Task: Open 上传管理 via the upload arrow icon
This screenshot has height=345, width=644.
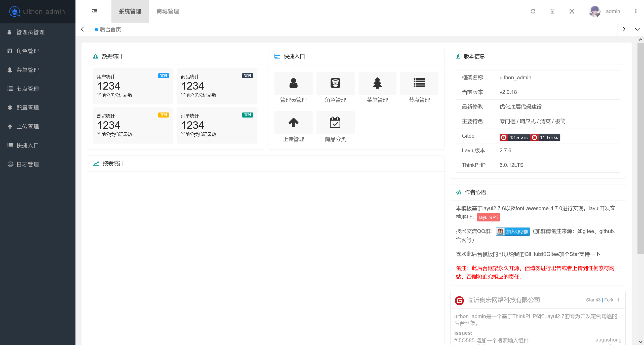Action: [293, 123]
